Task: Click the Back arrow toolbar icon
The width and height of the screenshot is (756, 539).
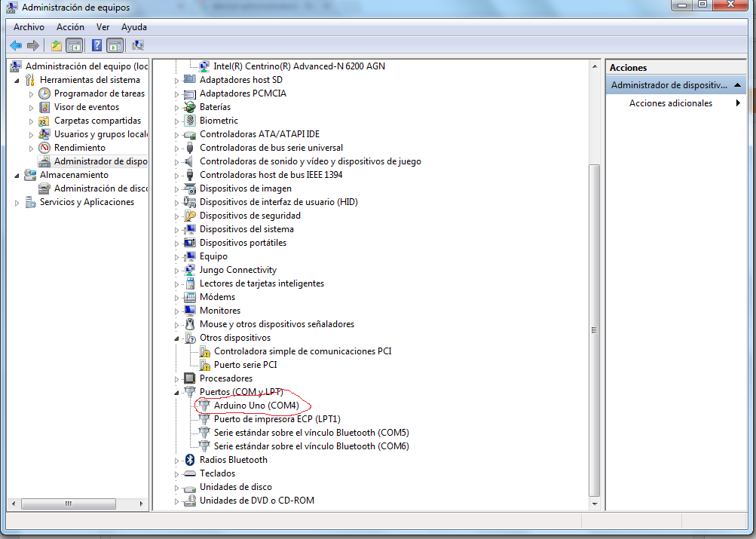Action: click(x=16, y=46)
